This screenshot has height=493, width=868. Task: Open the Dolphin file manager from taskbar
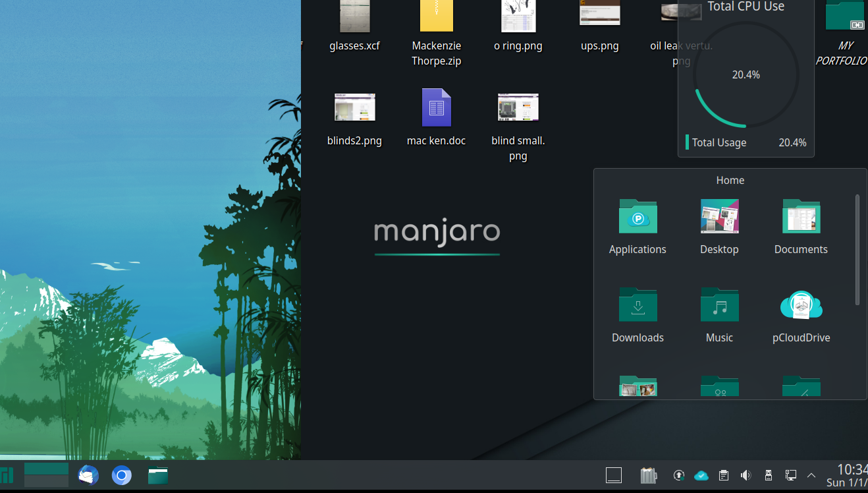click(x=158, y=475)
